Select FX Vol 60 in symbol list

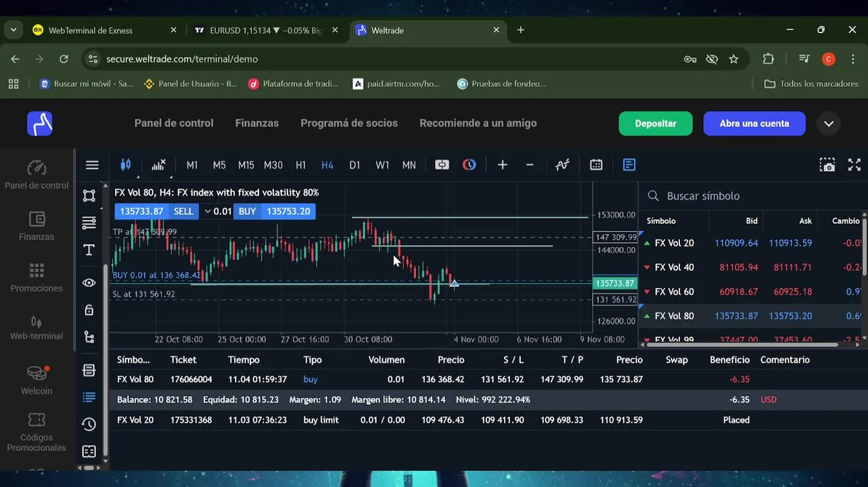[751, 292]
